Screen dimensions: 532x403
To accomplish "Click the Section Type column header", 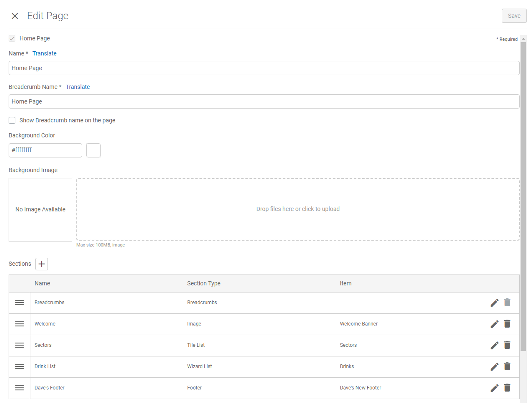I will (204, 283).
